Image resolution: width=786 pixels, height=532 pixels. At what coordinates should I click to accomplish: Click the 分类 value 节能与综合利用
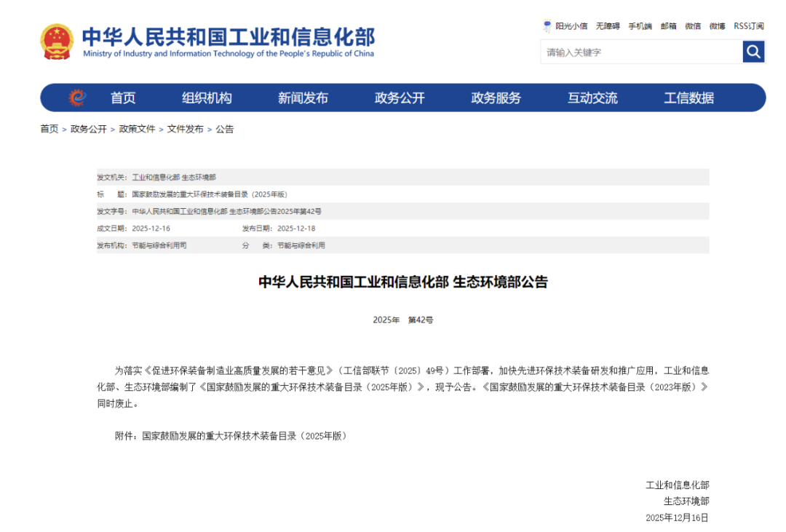tap(301, 245)
